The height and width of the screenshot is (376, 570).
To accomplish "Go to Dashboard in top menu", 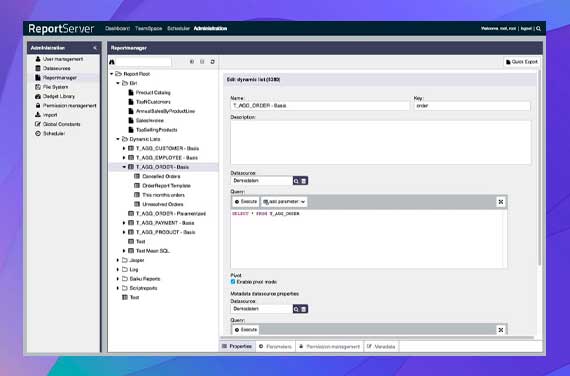I will [117, 28].
